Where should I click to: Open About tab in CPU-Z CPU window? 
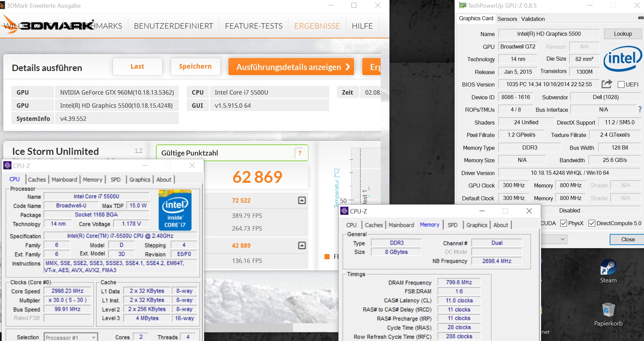(x=164, y=179)
